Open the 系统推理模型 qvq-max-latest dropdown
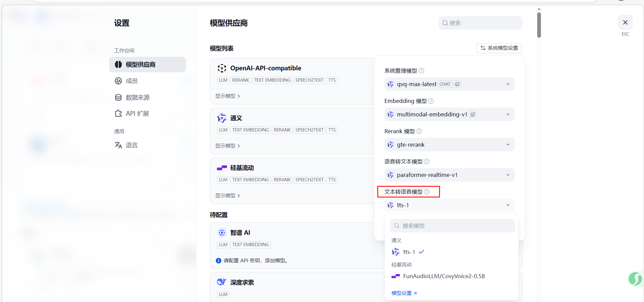This screenshot has height=302, width=644. [449, 84]
